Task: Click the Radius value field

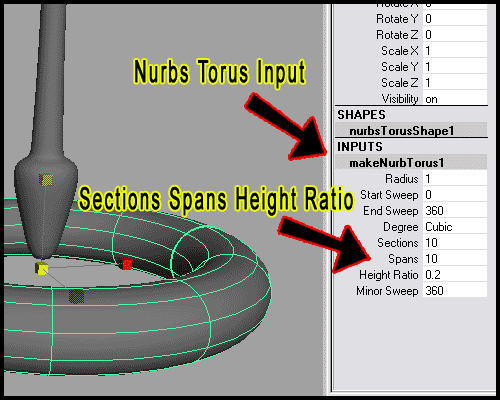Action: [x=455, y=179]
